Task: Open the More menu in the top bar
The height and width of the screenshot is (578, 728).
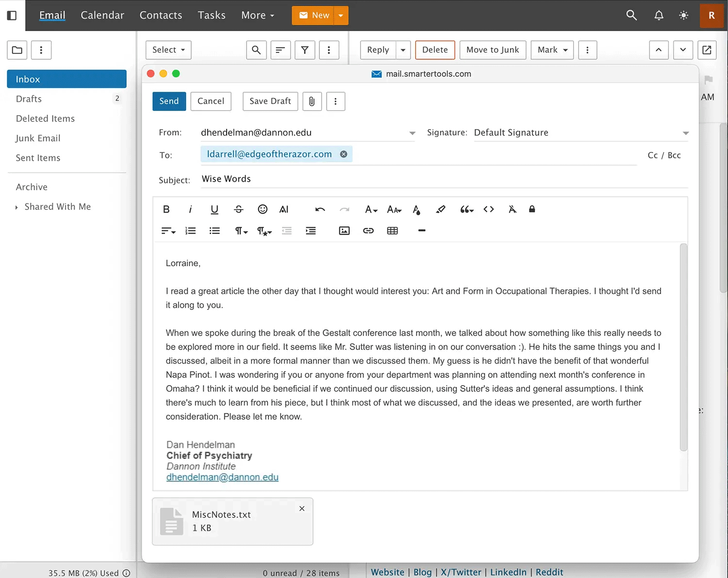Action: tap(257, 15)
